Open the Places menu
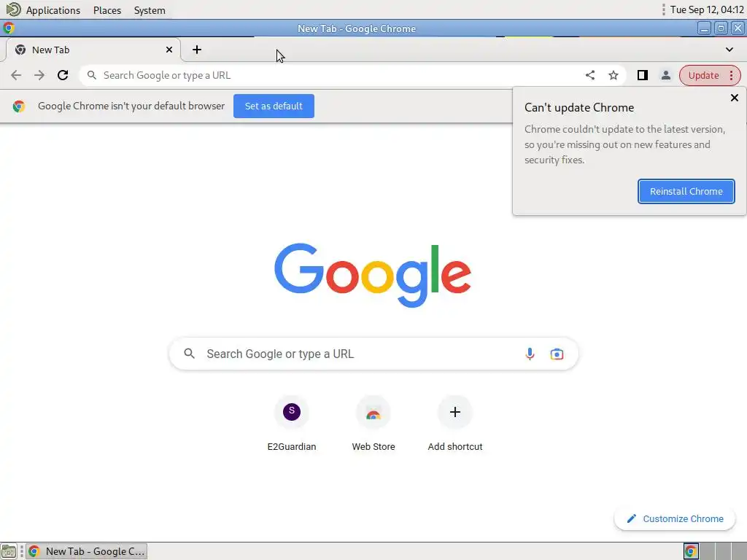The image size is (747, 560). 107,10
